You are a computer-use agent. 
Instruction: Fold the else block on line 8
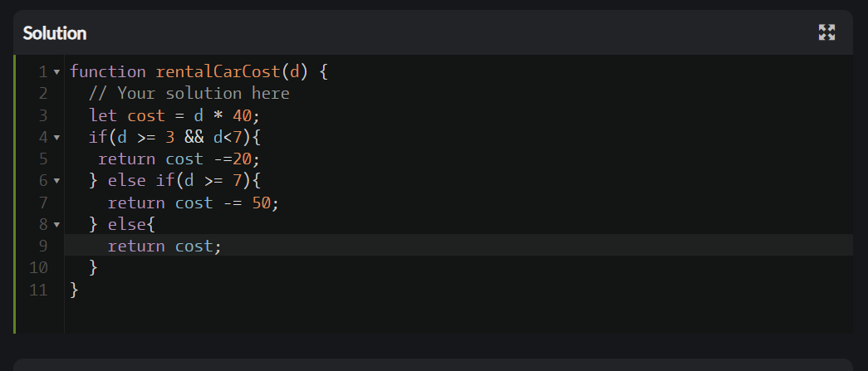tap(56, 224)
